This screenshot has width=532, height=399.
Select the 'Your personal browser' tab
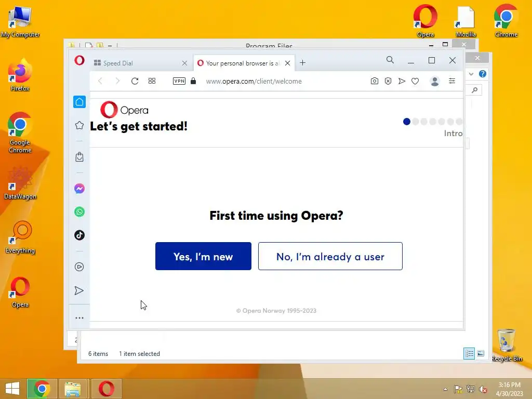(x=244, y=63)
